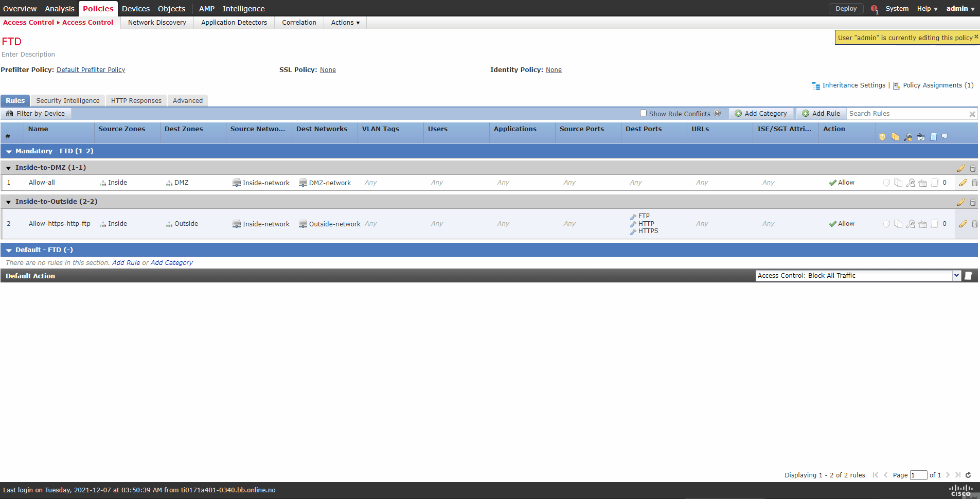Open the Identity Policy None link

[x=554, y=70]
